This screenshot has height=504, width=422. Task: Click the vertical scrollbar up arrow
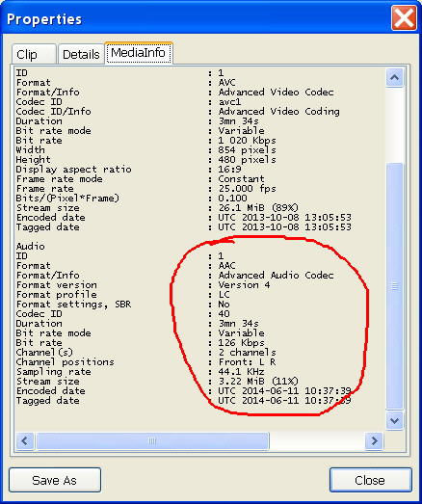point(394,77)
